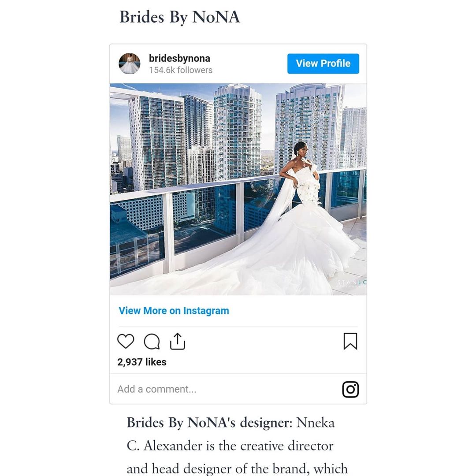Click the 2,937 likes count

coord(142,362)
